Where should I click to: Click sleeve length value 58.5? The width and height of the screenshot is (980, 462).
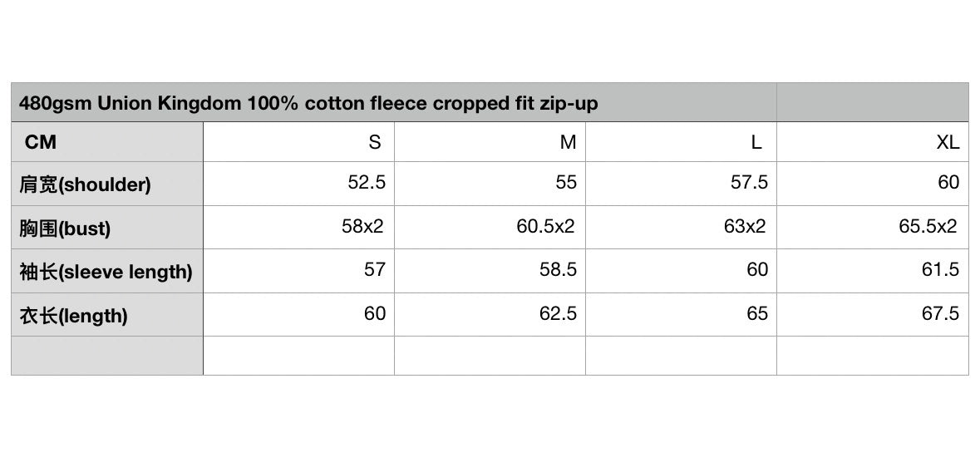[558, 270]
